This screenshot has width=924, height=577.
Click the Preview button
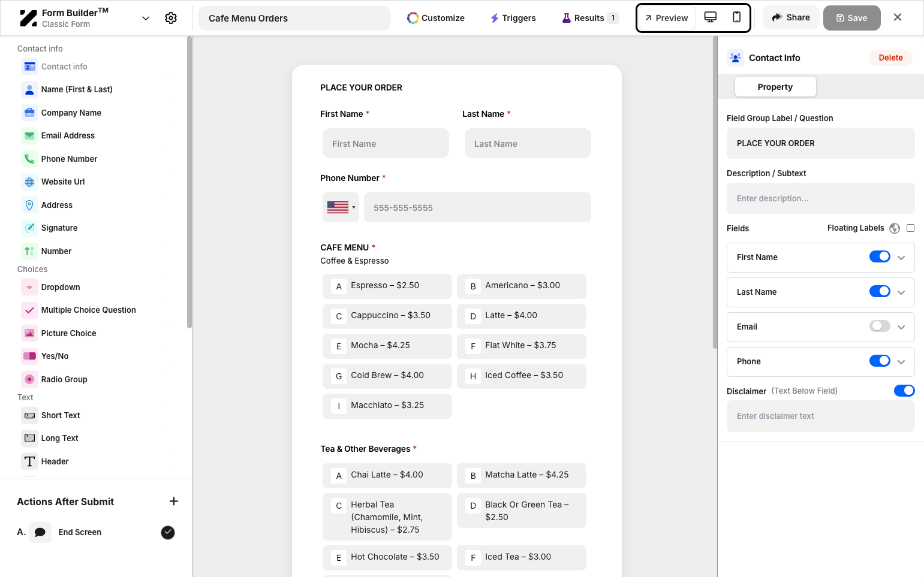point(667,18)
